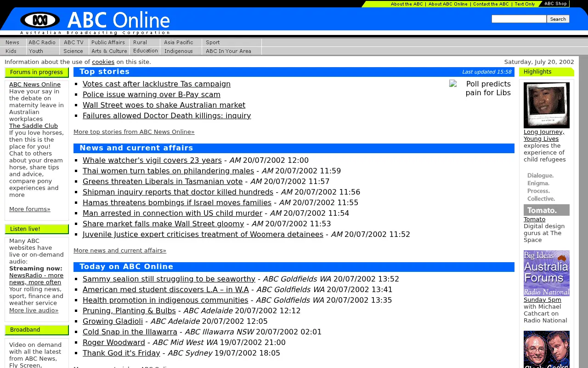Open Roger Woodward link
This screenshot has width=588, height=368.
pos(114,342)
